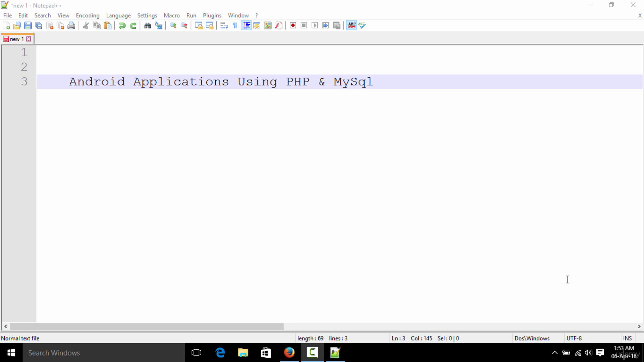The height and width of the screenshot is (362, 644).
Task: Cut text with the scissors icon
Action: tap(86, 25)
